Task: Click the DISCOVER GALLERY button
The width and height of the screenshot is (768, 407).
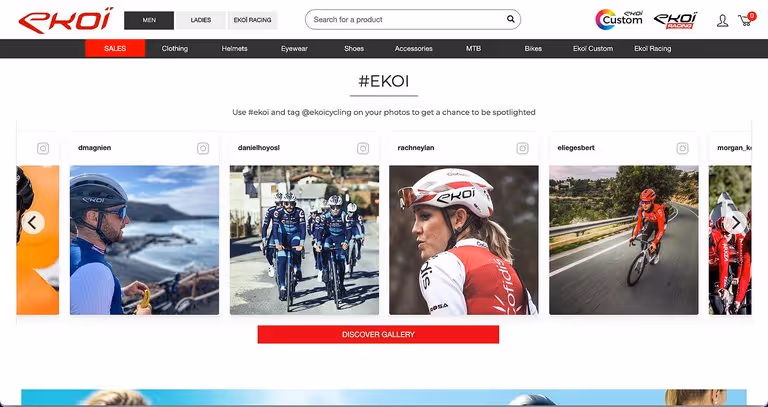Action: click(x=378, y=335)
